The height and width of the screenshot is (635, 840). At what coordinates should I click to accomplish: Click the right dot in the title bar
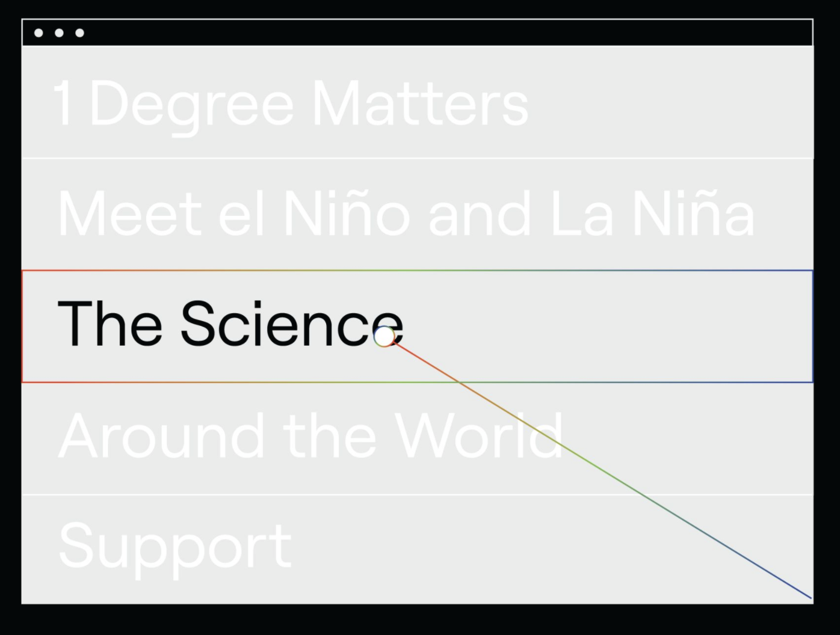(x=79, y=32)
